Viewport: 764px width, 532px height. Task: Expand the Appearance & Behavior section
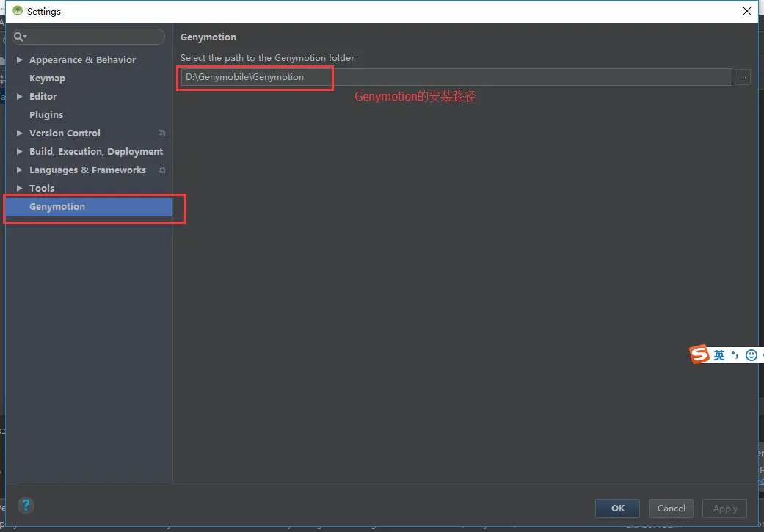(20, 60)
